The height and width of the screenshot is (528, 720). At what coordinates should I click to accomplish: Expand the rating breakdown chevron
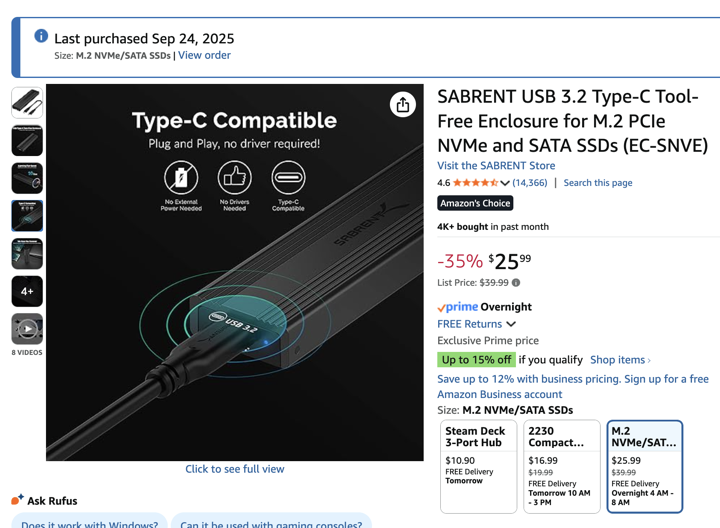point(505,183)
